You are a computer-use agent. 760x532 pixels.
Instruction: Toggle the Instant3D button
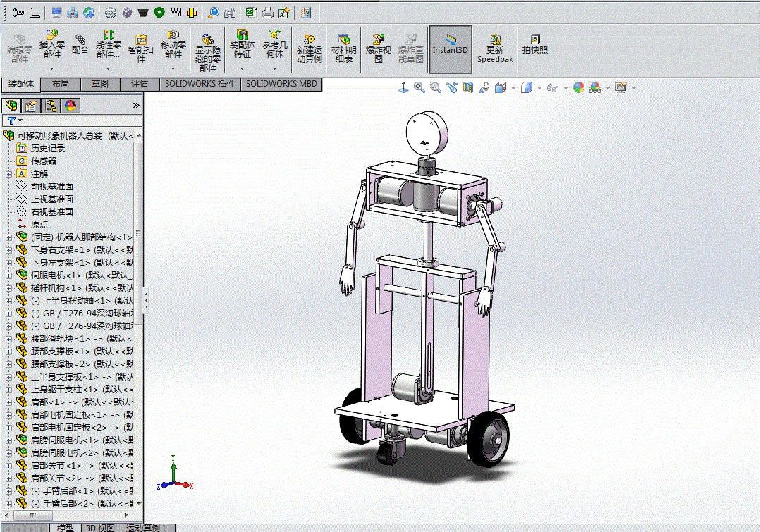click(x=450, y=49)
